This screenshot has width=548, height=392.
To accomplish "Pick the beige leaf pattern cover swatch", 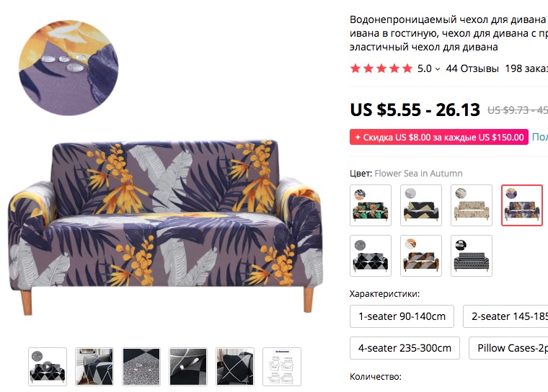I will point(472,205).
